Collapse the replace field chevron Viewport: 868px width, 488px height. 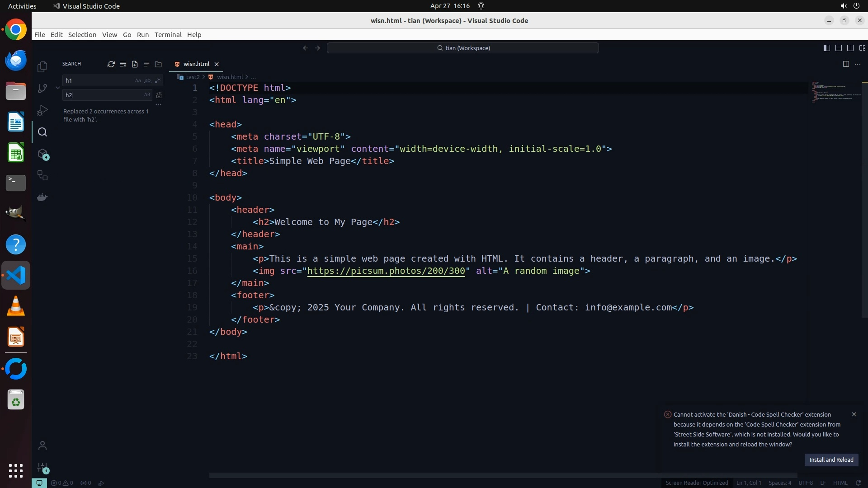pos(58,88)
